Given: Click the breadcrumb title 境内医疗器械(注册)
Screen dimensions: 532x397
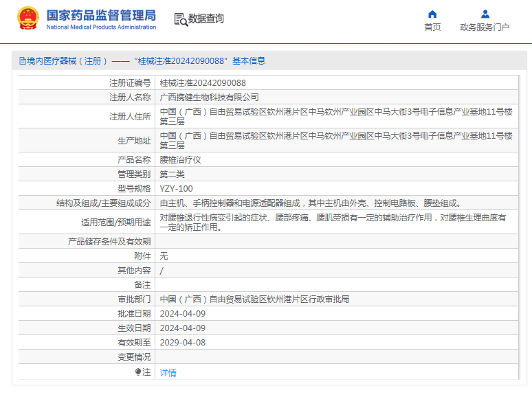Looking at the screenshot, I should tap(67, 61).
